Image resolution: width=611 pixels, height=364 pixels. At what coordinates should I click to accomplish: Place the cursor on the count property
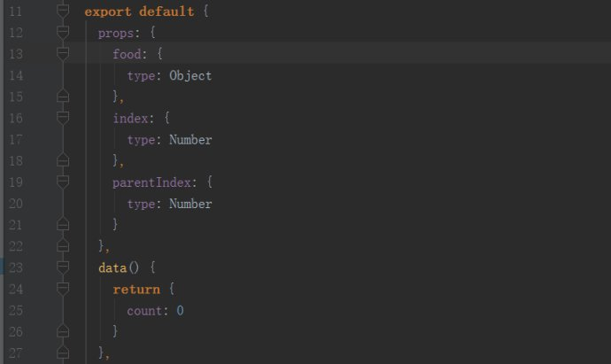click(x=145, y=311)
